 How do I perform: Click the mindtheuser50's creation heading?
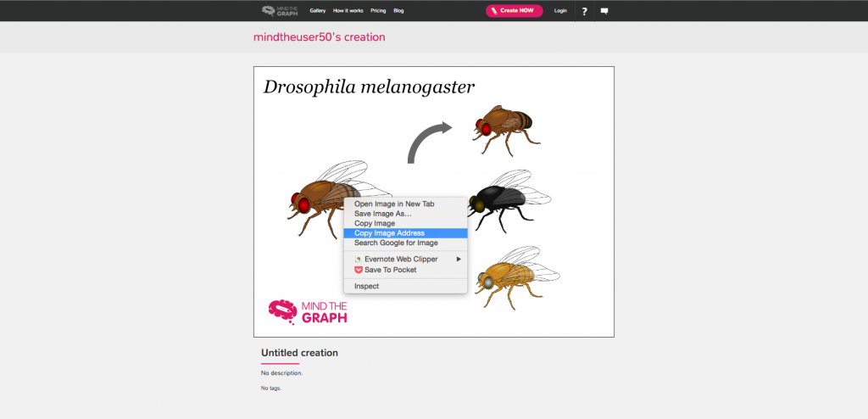(320, 37)
